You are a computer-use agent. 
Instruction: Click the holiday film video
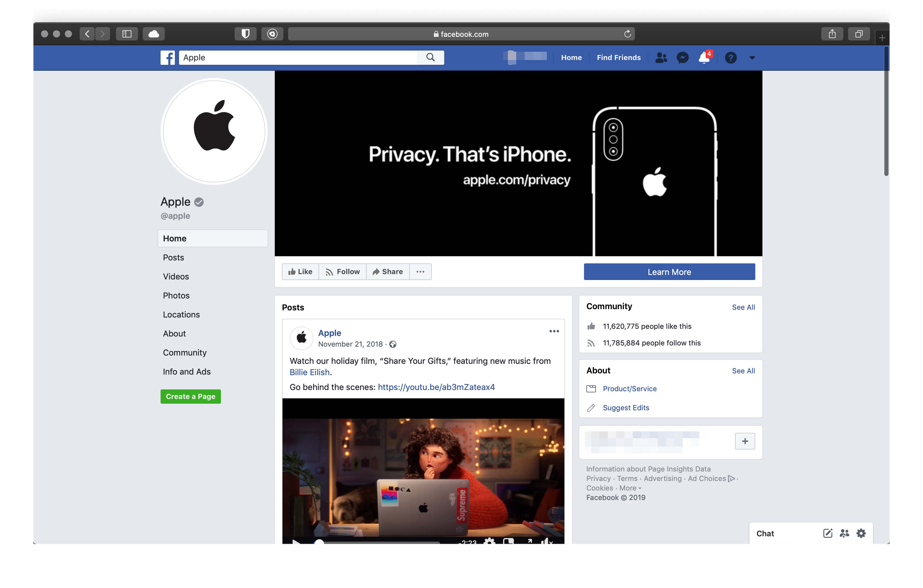pyautogui.click(x=423, y=471)
